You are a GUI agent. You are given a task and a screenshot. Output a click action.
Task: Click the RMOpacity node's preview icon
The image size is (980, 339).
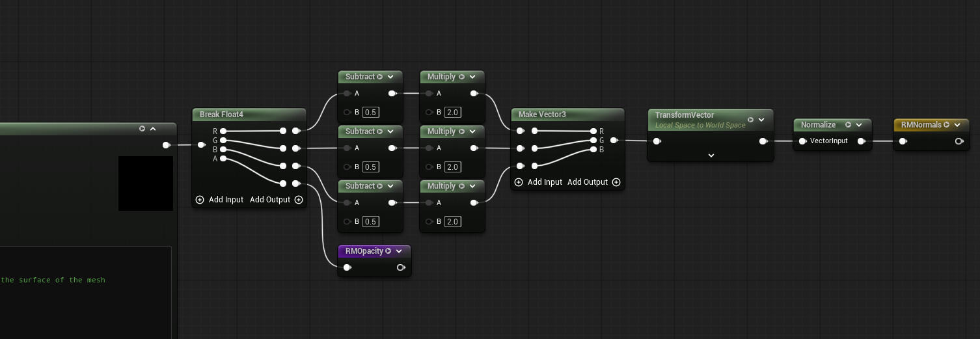388,251
